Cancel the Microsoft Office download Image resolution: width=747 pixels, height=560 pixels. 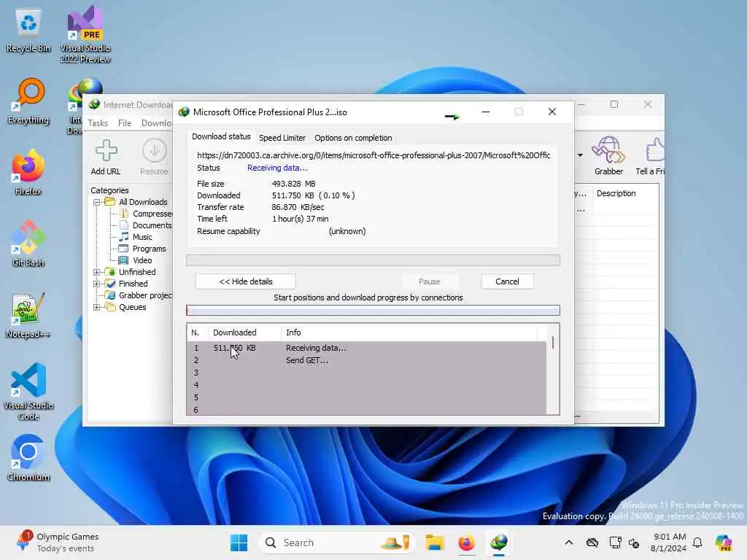[x=508, y=281]
